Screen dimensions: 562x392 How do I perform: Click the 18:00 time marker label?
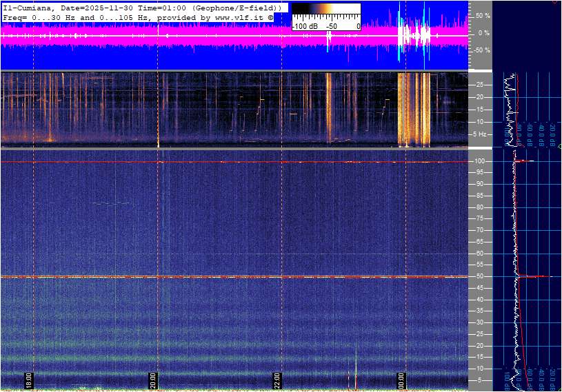point(29,380)
